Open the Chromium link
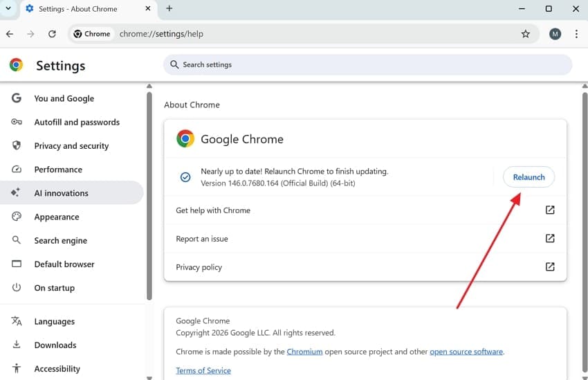Screen dimensions: 588x380 coord(304,352)
